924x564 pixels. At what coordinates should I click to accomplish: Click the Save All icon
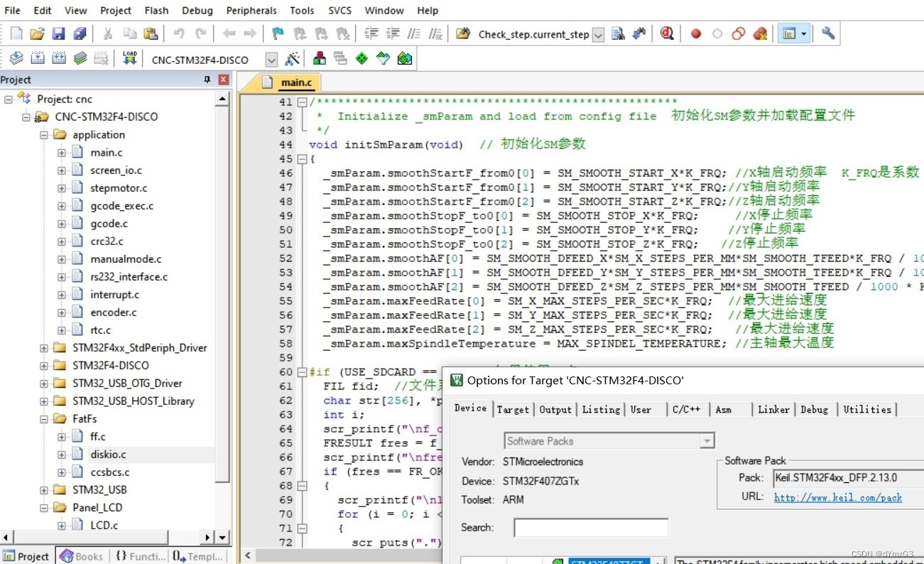click(80, 33)
